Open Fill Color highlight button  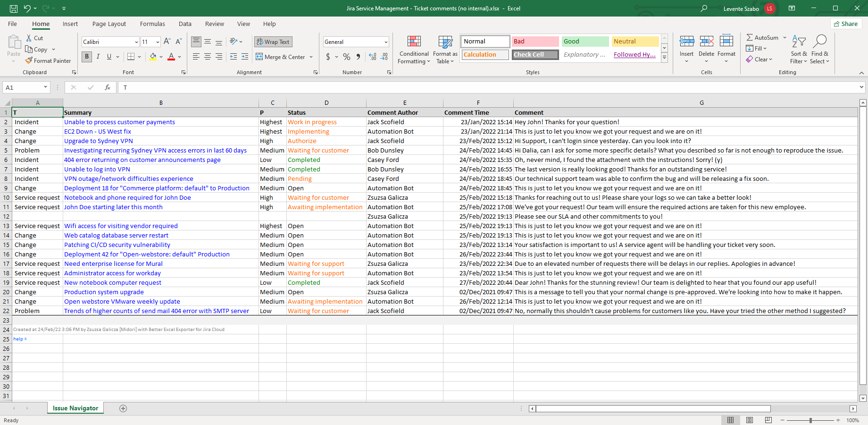(x=153, y=57)
